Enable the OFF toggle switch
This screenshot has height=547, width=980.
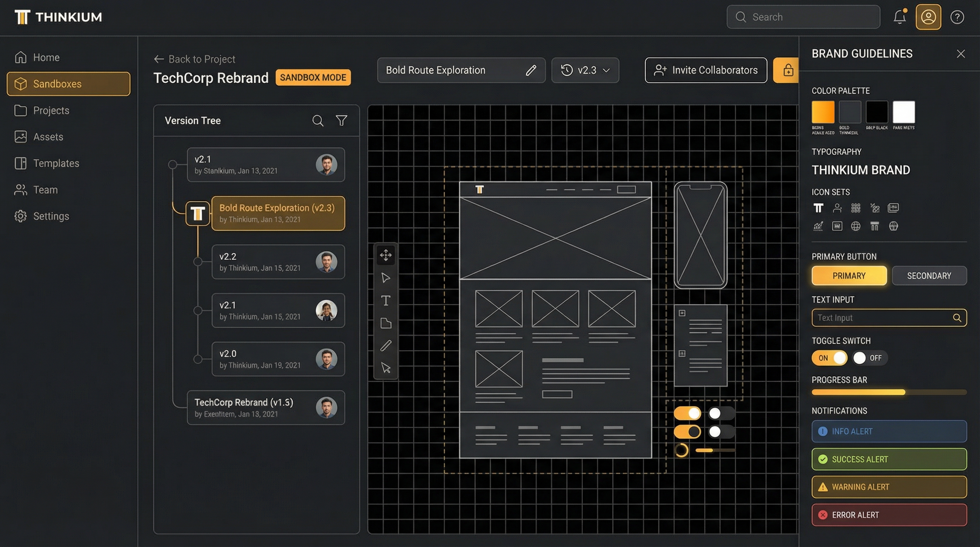click(870, 358)
